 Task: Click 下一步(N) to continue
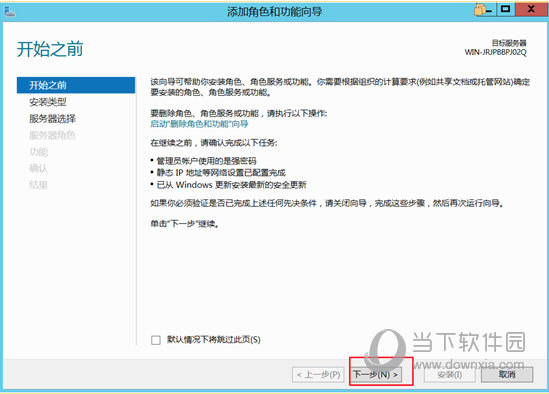[376, 375]
